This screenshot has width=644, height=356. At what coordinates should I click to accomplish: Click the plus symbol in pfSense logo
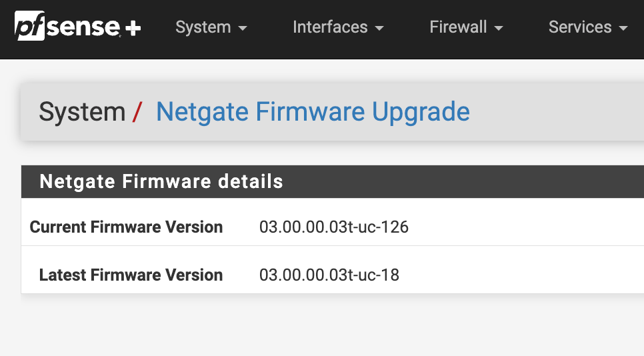click(133, 28)
